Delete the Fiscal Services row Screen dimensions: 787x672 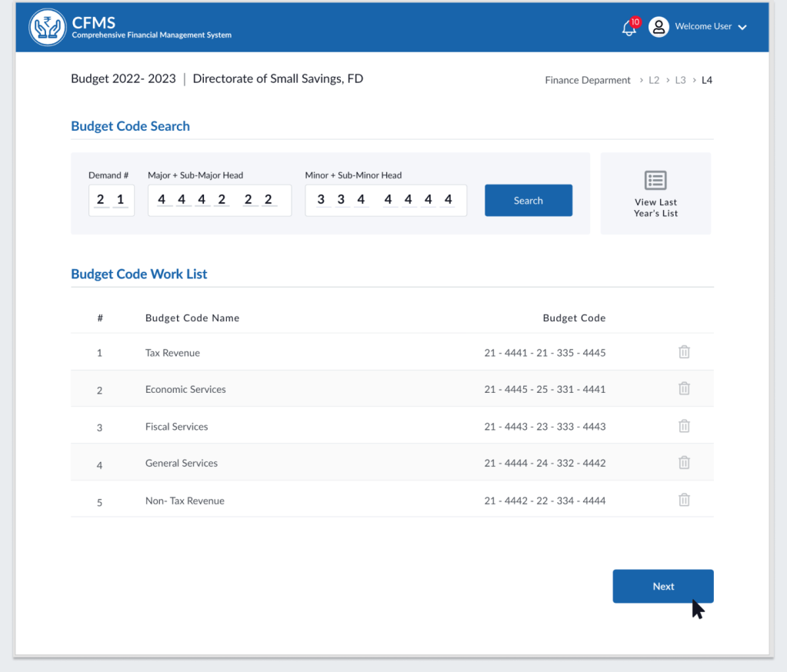684,426
